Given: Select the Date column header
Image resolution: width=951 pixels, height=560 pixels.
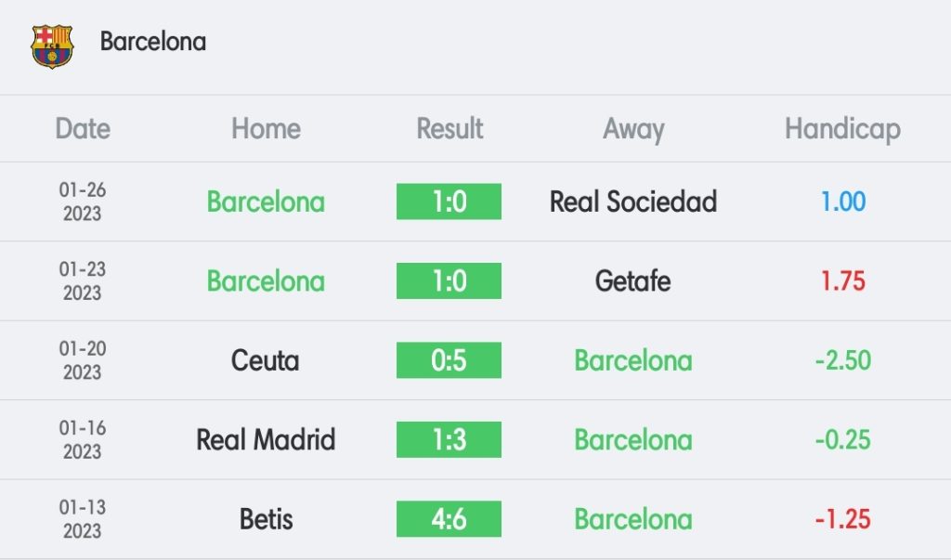Looking at the screenshot, I should click(x=83, y=129).
